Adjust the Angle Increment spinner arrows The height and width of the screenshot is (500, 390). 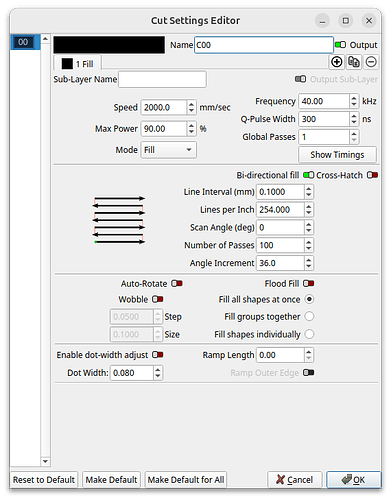pos(309,263)
